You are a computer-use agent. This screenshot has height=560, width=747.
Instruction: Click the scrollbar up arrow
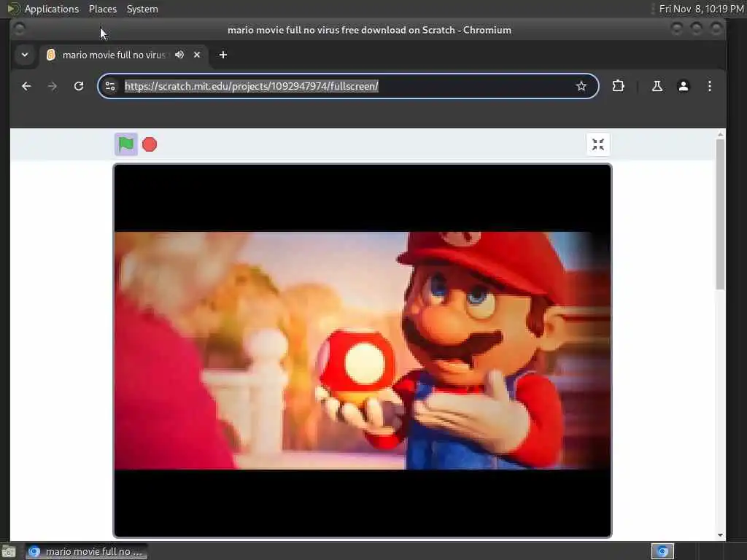coord(720,134)
